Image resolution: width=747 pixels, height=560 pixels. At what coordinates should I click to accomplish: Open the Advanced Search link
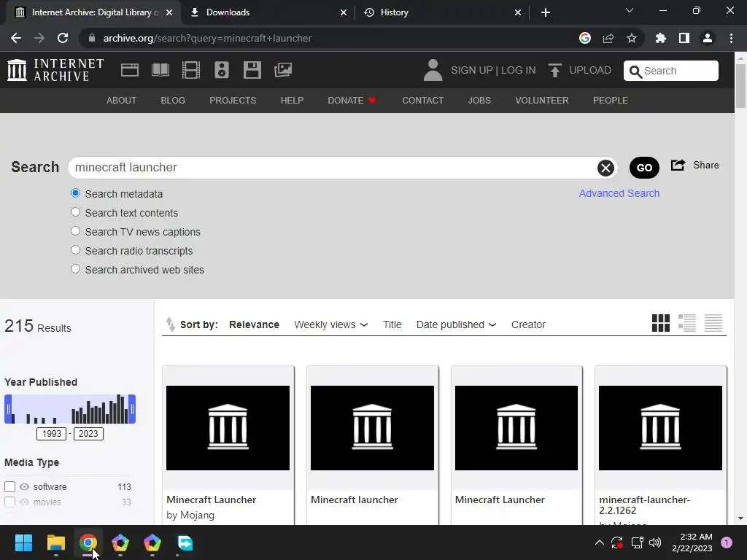pos(619,193)
